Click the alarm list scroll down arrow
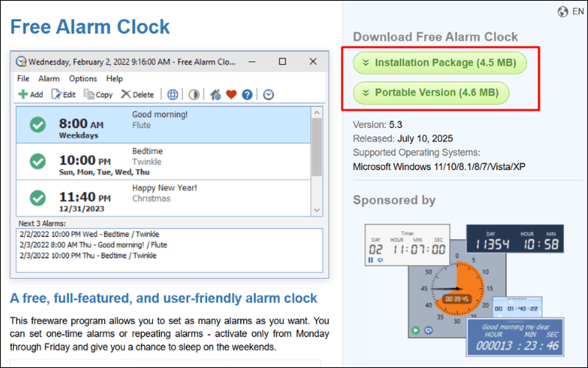Viewport: 588px width, 368px height. click(x=317, y=210)
